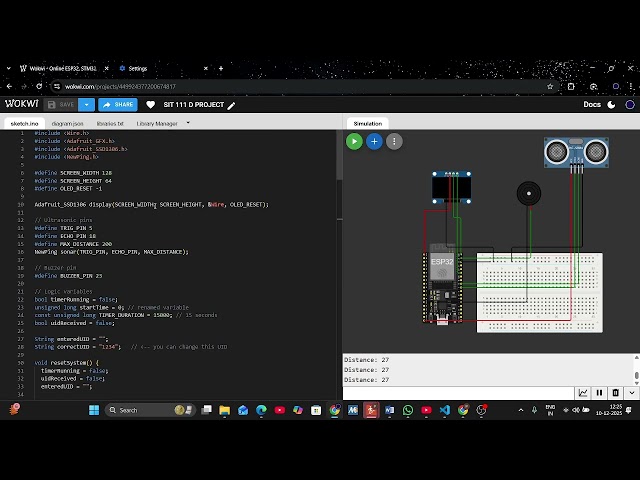Select the HC-SR04 ultrasonic sensor
The height and width of the screenshot is (480, 640).
click(576, 153)
